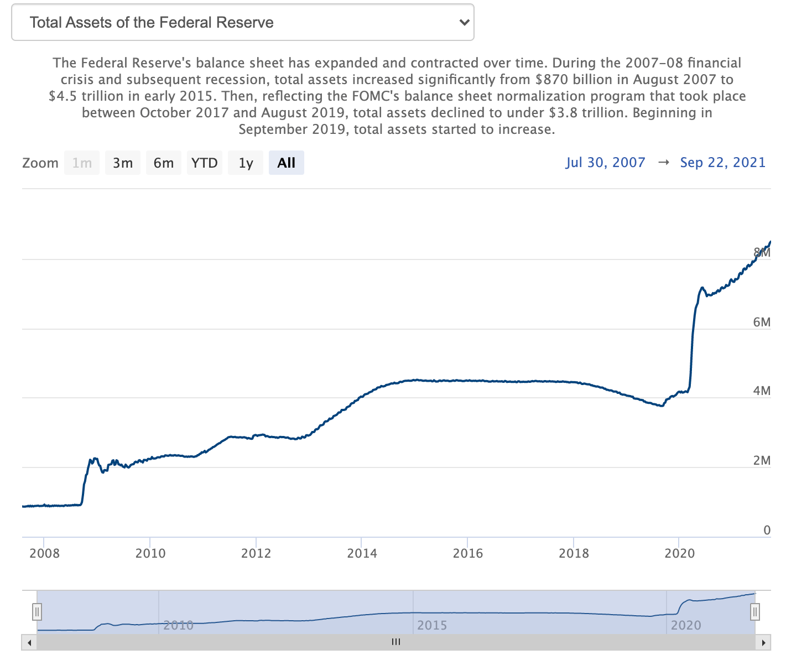Select the 3m zoom range
This screenshot has height=665, width=812.
(123, 163)
